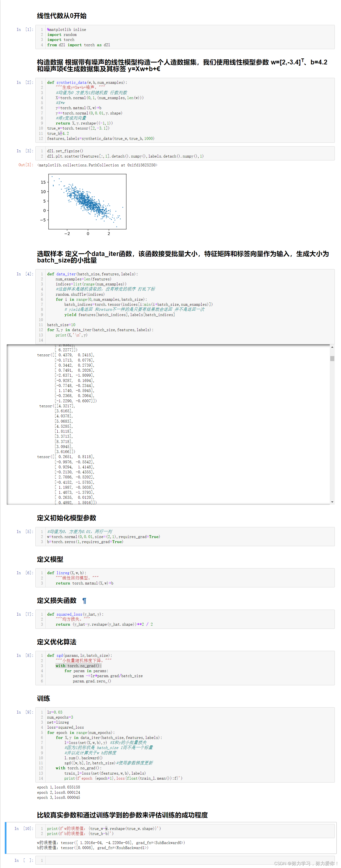Click the output scrollbar up arrow
This screenshot has height=868, width=341.
point(332,347)
